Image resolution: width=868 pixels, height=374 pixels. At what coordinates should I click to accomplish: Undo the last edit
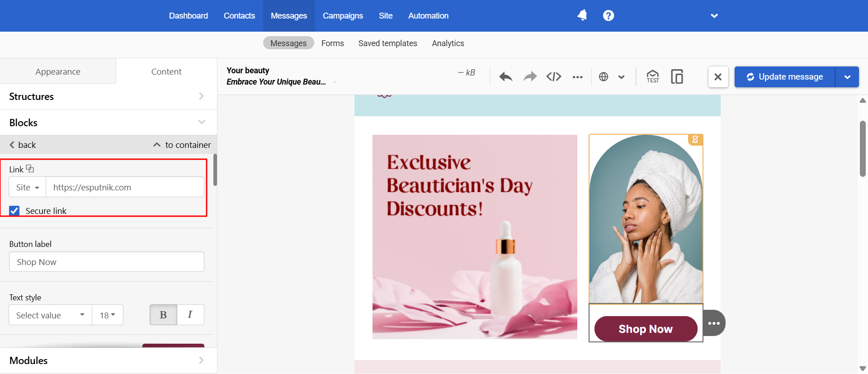[x=505, y=77]
